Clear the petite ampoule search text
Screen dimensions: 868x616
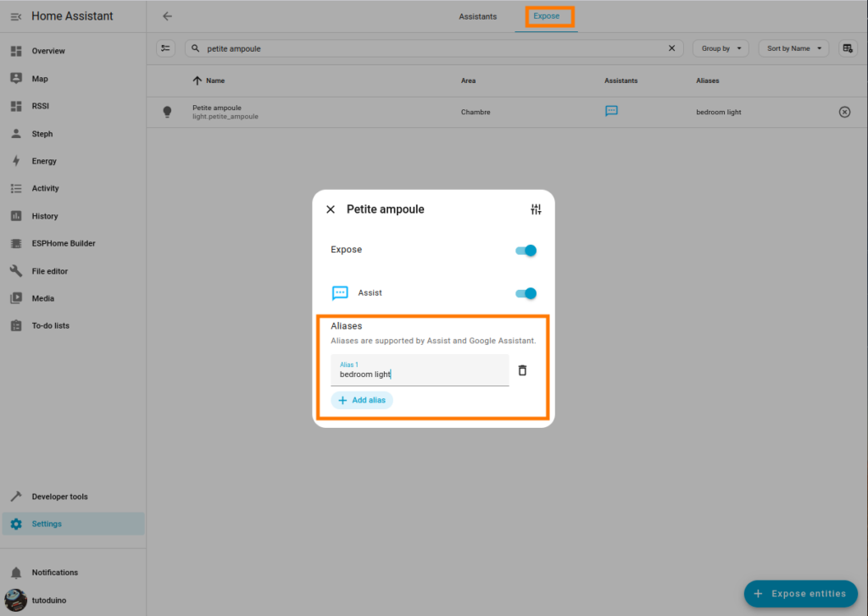672,48
